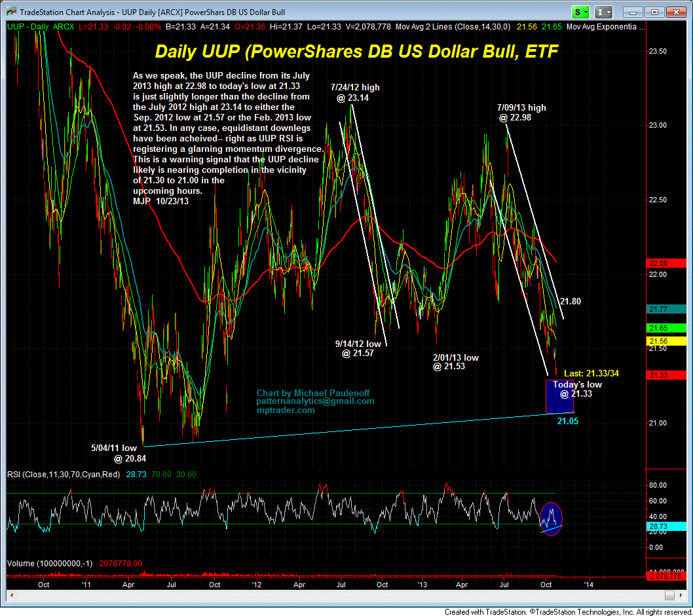Select the 'RSI (Close,11,30,70,Cyan,Red)' indicator label
The height and width of the screenshot is (616, 693).
coord(64,475)
